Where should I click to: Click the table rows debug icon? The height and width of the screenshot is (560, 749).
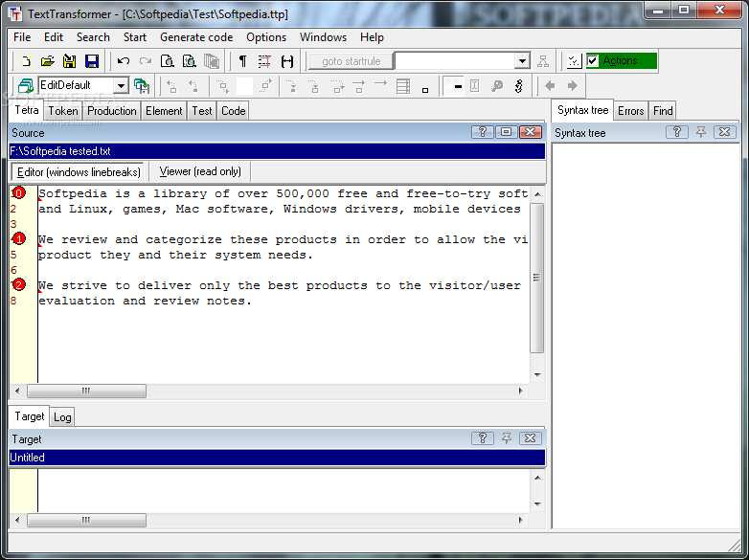[402, 86]
